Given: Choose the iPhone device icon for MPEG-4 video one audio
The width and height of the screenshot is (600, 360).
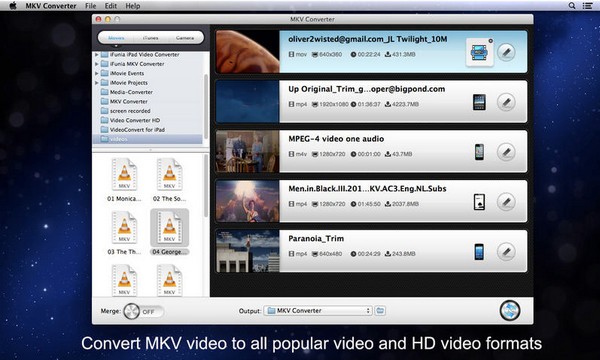Looking at the screenshot, I should click(x=479, y=152).
